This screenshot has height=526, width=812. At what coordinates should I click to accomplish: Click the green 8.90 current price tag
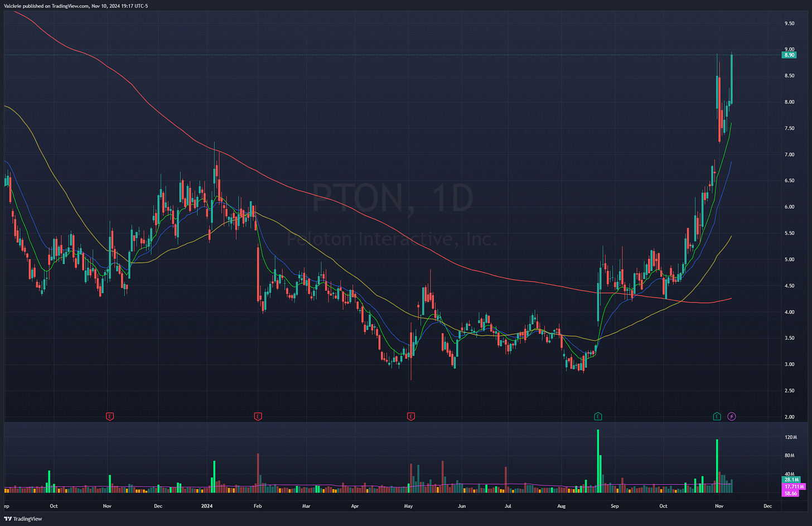790,55
